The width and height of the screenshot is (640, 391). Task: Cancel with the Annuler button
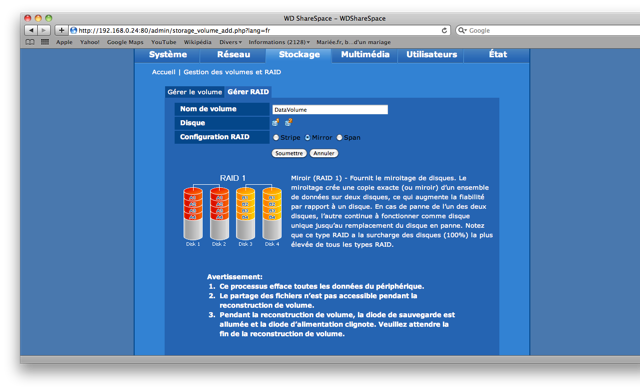[324, 153]
